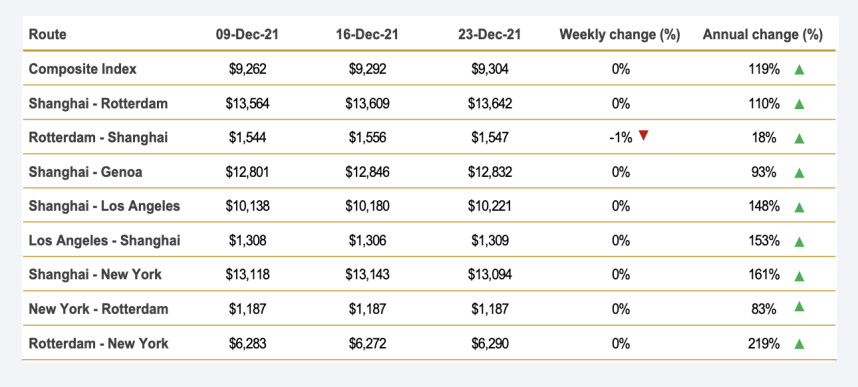
Task: Select the Shanghai - Los Angeles route label
Action: pos(104,206)
